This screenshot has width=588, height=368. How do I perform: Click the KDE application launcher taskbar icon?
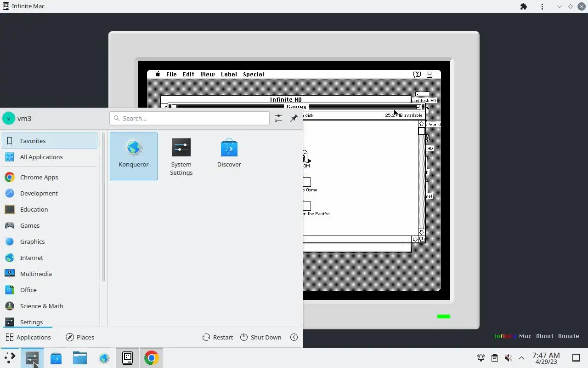[x=10, y=358]
